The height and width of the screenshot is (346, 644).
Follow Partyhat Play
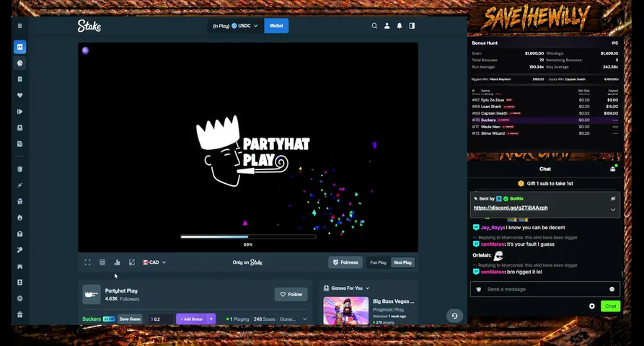point(291,294)
